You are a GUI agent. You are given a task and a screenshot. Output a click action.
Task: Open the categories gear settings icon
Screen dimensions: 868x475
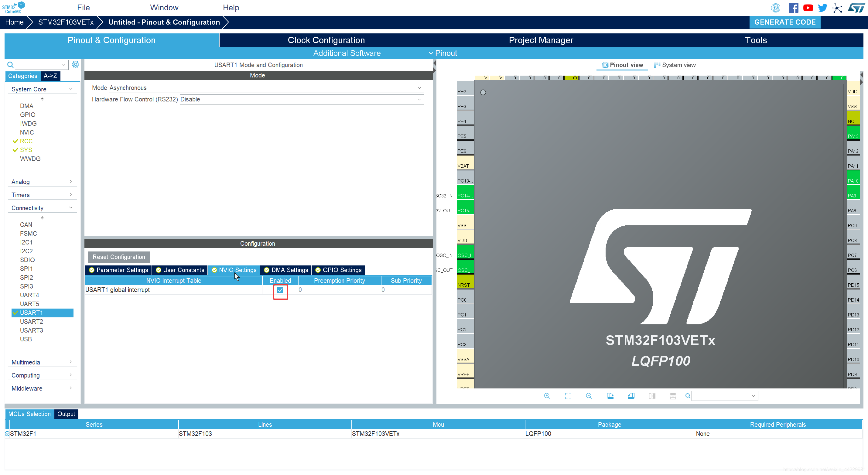pos(76,64)
